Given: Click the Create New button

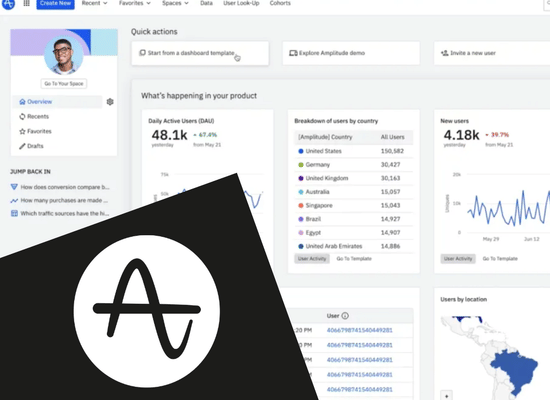Looking at the screenshot, I should 55,4.
